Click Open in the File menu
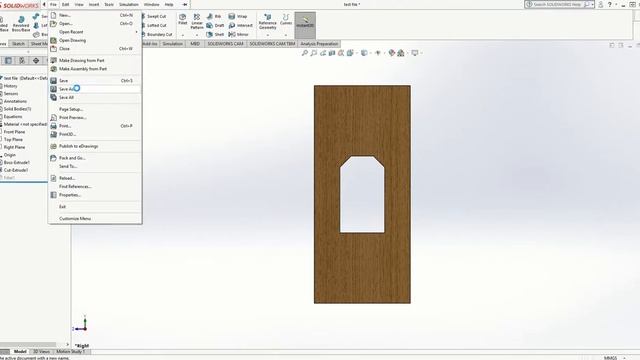Viewport: 640px width, 360px height. (95, 23)
